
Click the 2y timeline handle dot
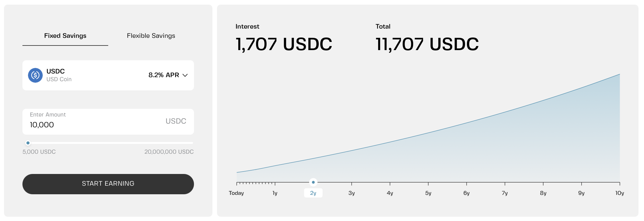[313, 182]
